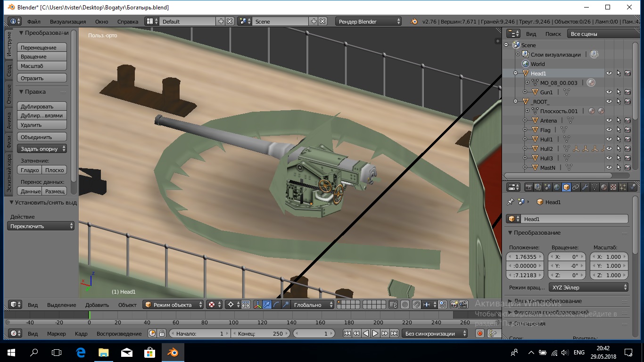Screen dimensions: 644x362
Task: Open the Modifiers wrench tab in Properties
Action: (x=585, y=187)
